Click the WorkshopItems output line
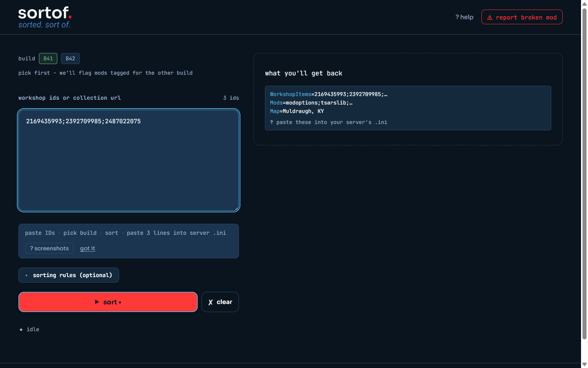The width and height of the screenshot is (588, 368). tap(329, 94)
